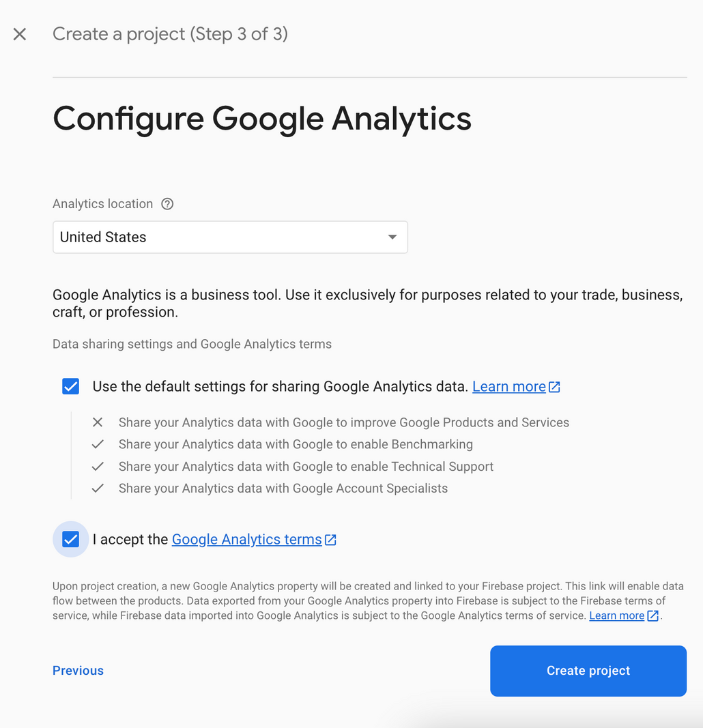
Task: Open the Google Analytics terms link
Action: click(x=246, y=540)
